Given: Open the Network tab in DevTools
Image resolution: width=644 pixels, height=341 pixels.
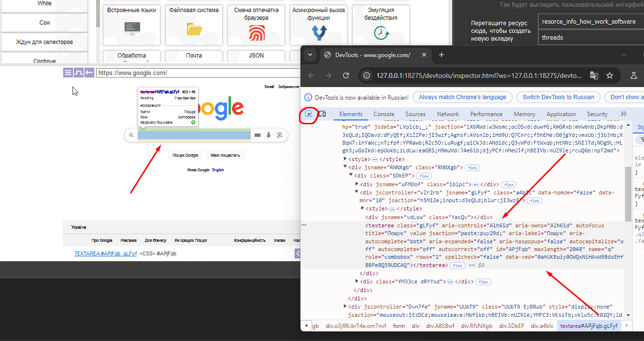Looking at the screenshot, I should 447,114.
